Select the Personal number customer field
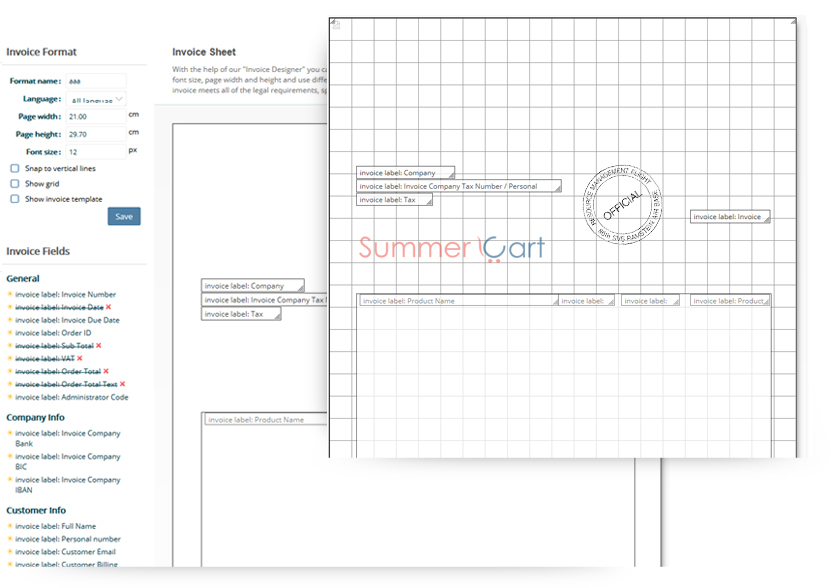The image size is (831, 588). point(68,539)
